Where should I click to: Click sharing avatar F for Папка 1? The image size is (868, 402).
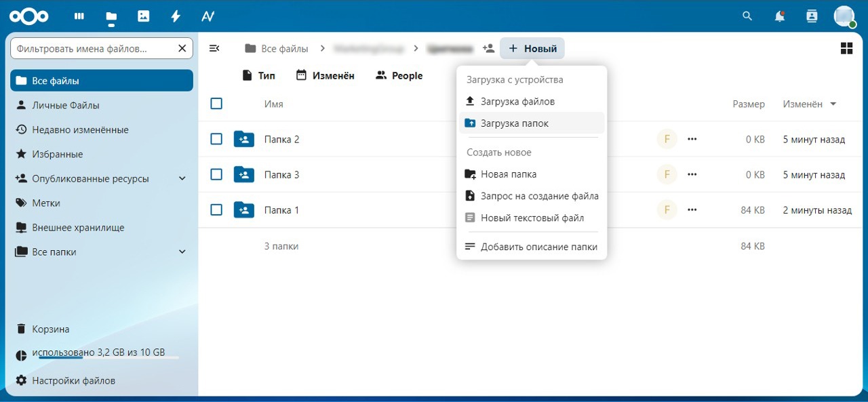667,209
